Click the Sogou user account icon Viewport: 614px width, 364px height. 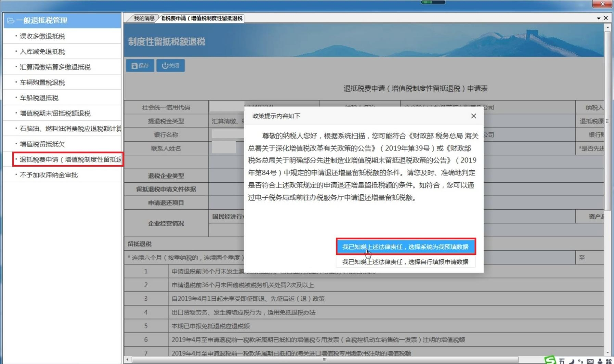coord(600,361)
